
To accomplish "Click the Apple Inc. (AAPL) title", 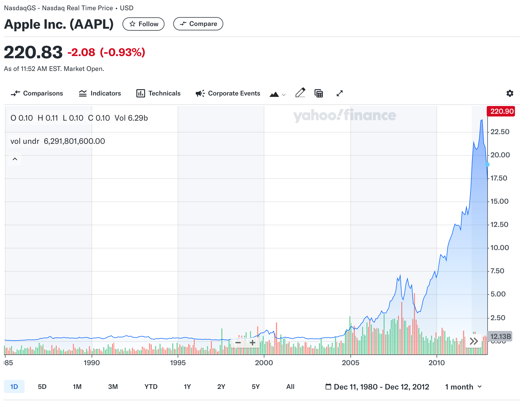I will (59, 24).
